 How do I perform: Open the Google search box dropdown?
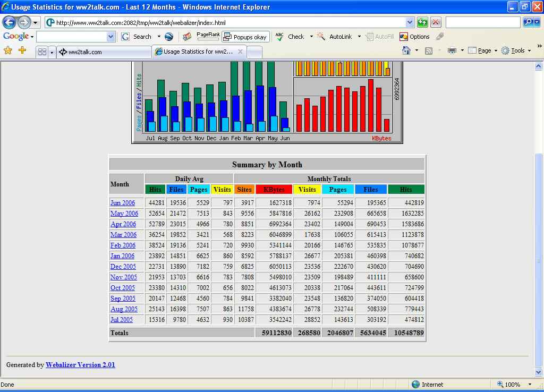coord(110,37)
